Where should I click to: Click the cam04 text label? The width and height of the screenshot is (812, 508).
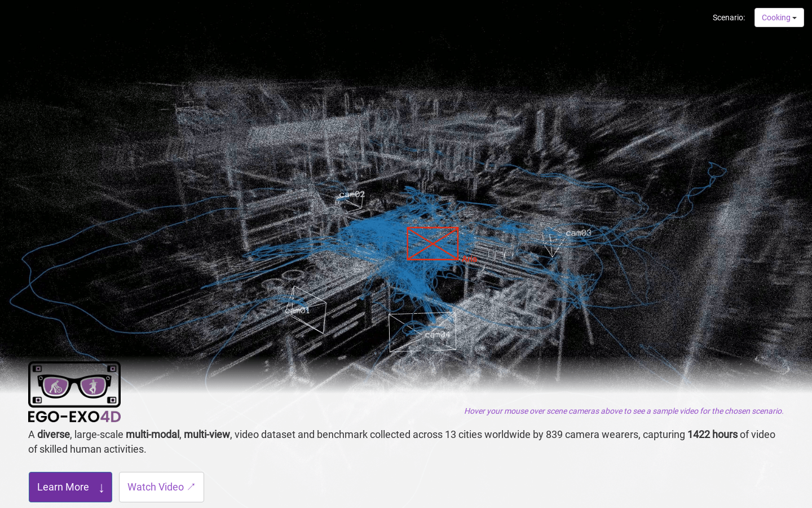click(x=438, y=335)
